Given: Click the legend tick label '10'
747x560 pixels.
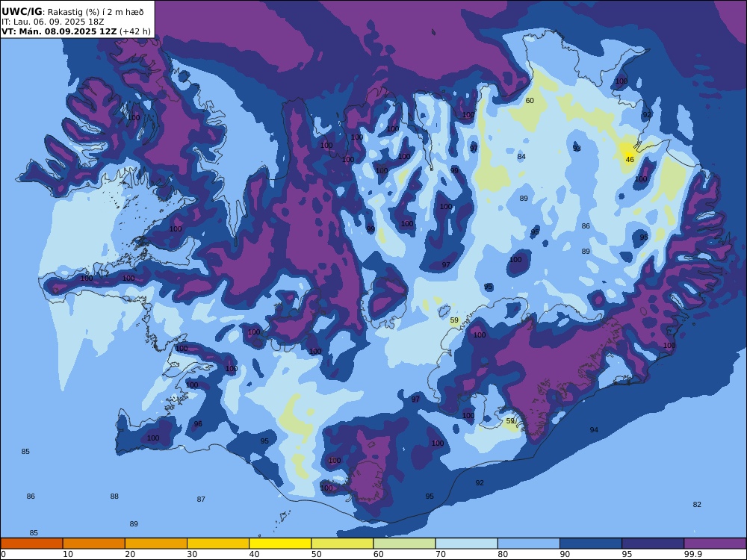Looking at the screenshot, I should click(x=68, y=554).
